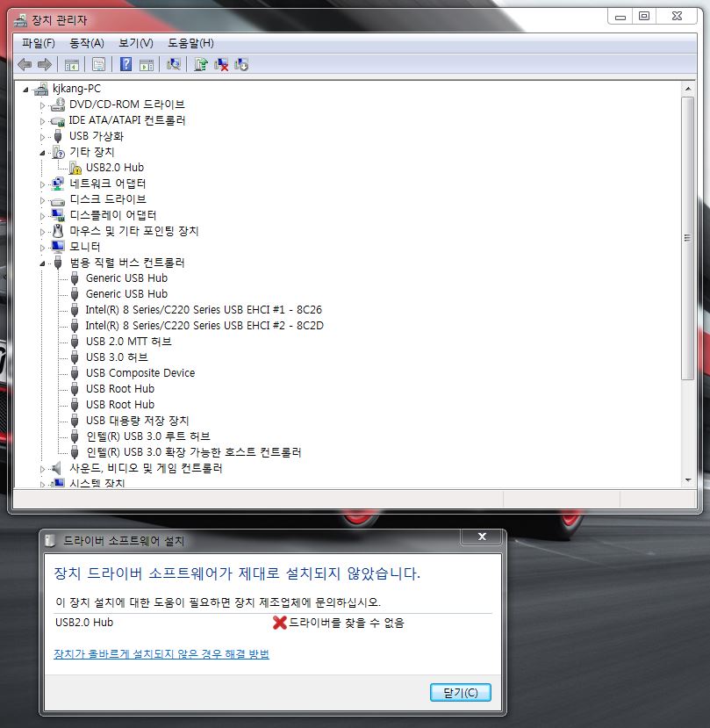The width and height of the screenshot is (710, 728).
Task: Click the speaker icon for 사운드, 비디오 및 게임 컨트롤러
Action: pos(57,468)
